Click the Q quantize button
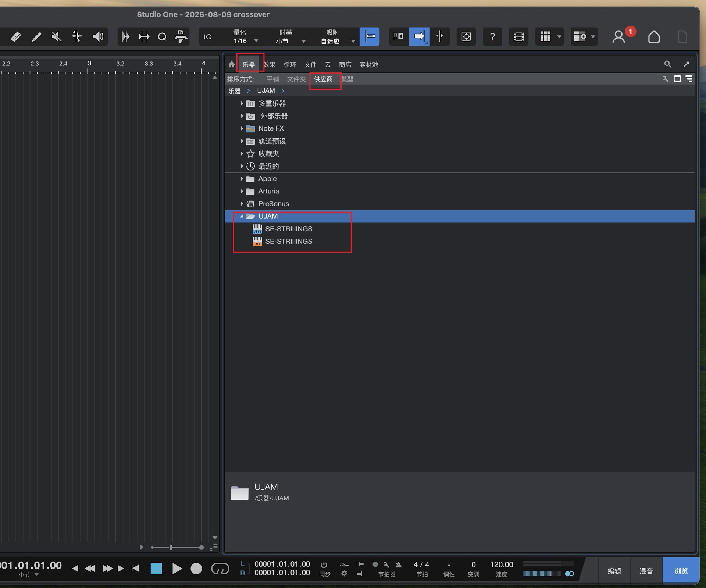This screenshot has width=706, height=588. coord(162,36)
